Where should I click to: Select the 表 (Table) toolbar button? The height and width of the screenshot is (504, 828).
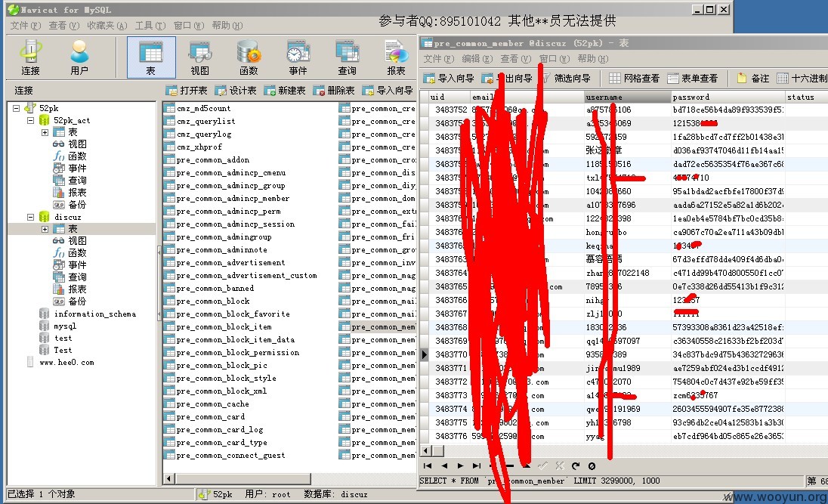151,57
